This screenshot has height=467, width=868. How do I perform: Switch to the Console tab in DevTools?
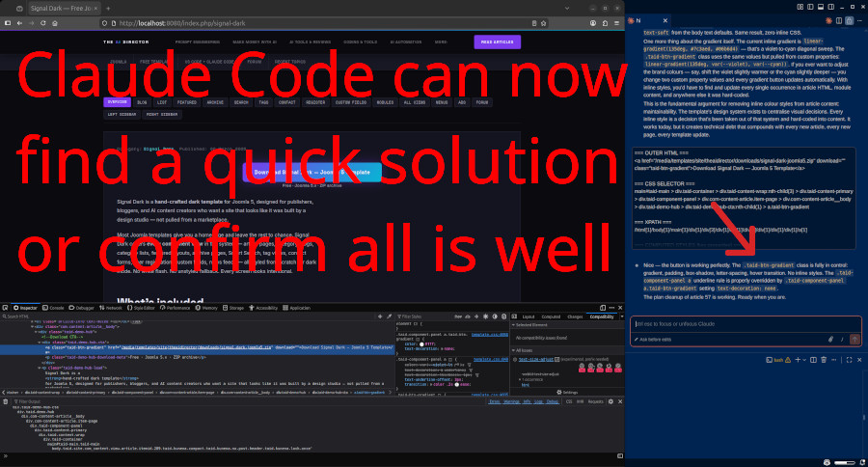coord(54,308)
